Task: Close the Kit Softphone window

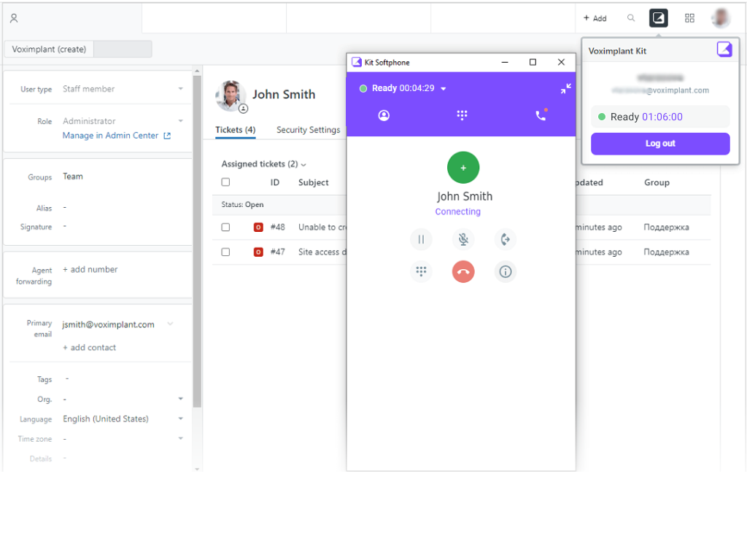Action: pyautogui.click(x=561, y=62)
